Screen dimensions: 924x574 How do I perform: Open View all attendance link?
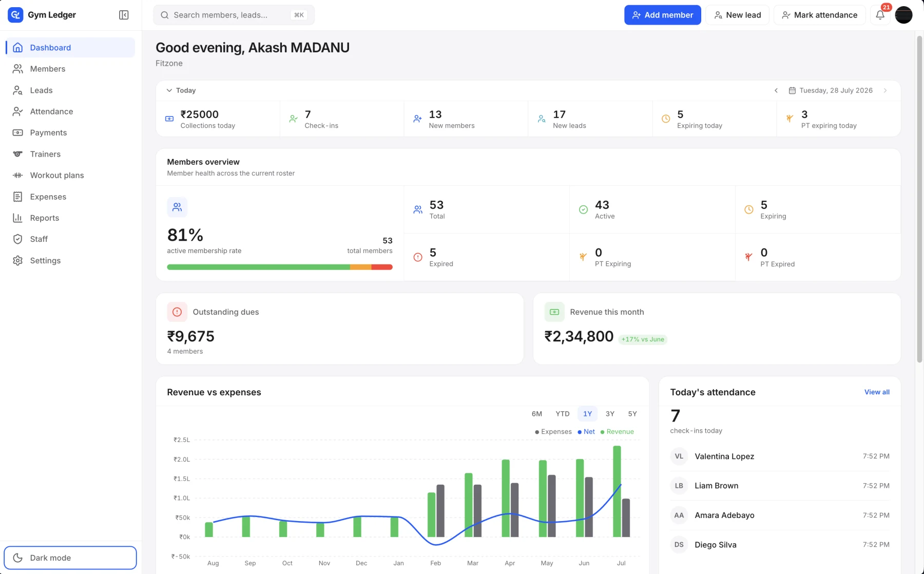pos(877,392)
